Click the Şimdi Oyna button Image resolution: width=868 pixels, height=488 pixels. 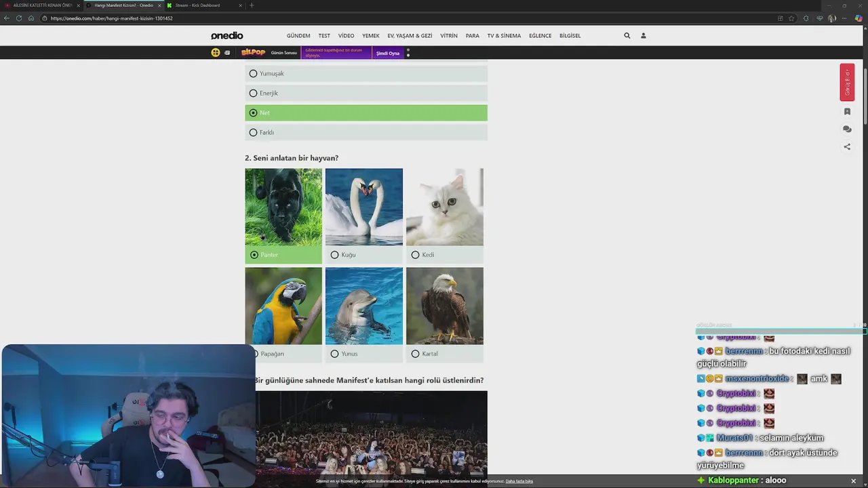point(388,53)
